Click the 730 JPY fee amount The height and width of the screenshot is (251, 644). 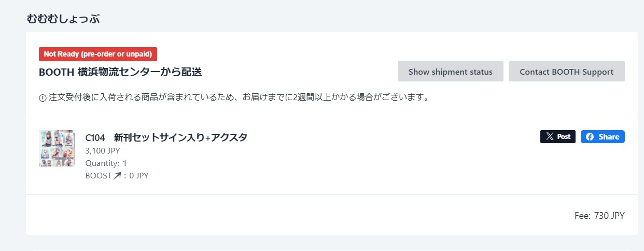(x=609, y=216)
